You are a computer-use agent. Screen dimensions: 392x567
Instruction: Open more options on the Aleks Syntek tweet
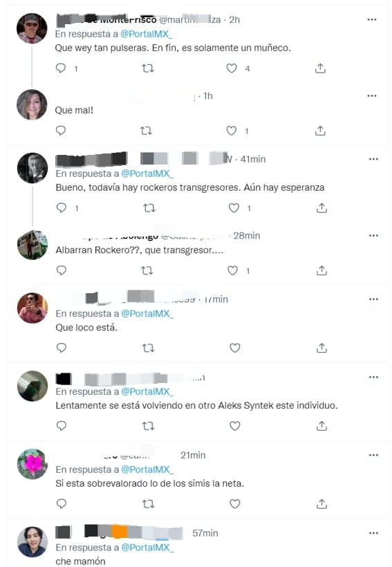coord(373,377)
